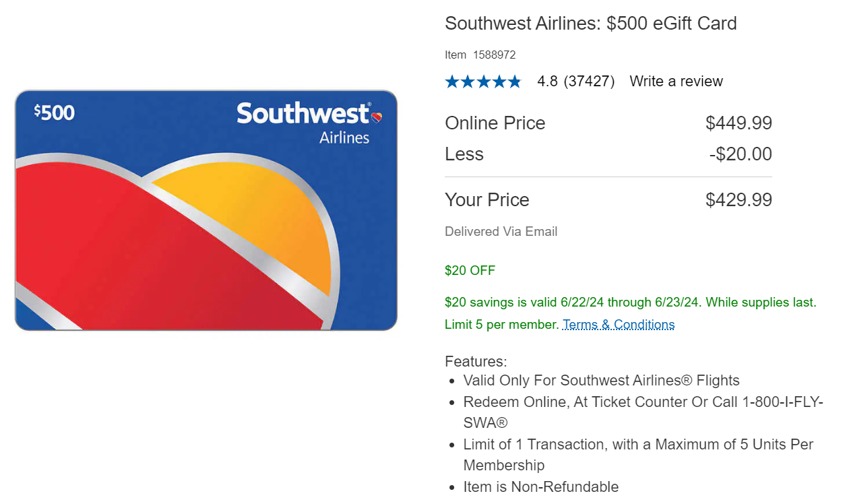The width and height of the screenshot is (843, 504).
Task: Click the first blue rating star
Action: click(x=451, y=82)
